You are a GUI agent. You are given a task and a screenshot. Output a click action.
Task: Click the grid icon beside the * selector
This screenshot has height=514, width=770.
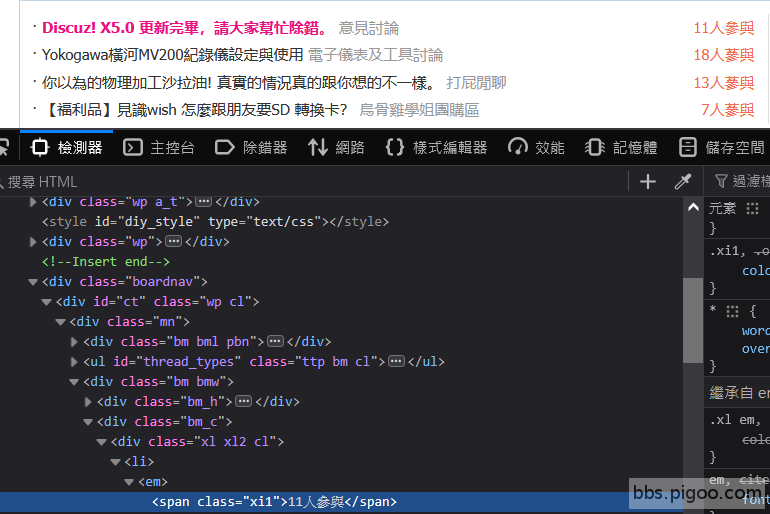[732, 311]
